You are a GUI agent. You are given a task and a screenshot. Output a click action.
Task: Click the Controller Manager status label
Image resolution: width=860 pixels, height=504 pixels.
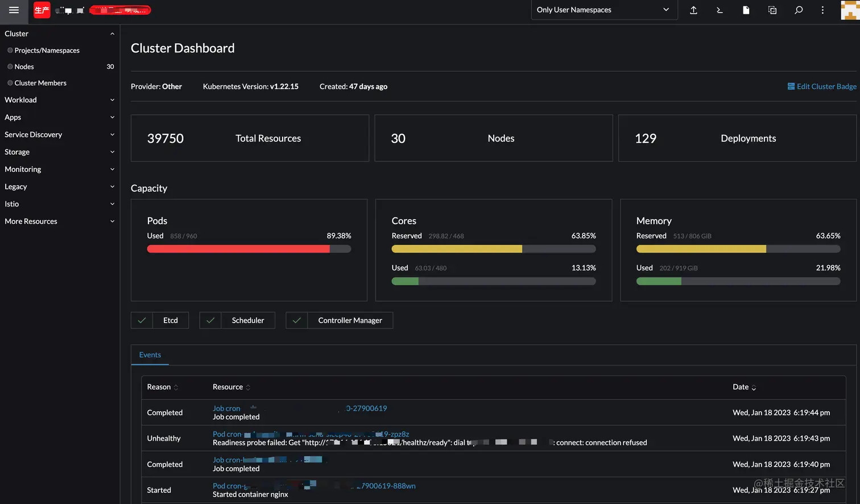350,320
